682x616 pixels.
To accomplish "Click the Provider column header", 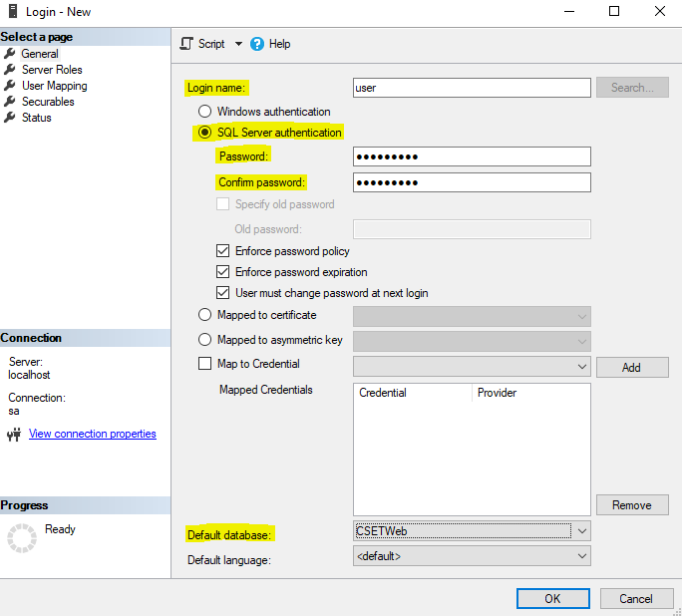I will click(x=530, y=393).
